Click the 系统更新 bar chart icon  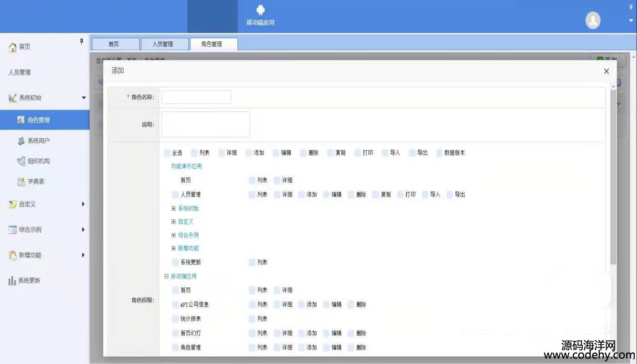click(12, 281)
